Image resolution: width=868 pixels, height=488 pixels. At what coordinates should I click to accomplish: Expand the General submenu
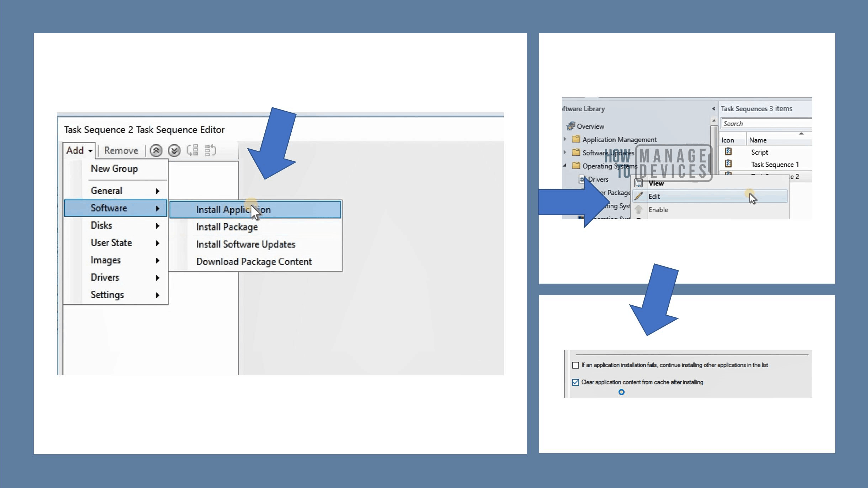pyautogui.click(x=115, y=191)
